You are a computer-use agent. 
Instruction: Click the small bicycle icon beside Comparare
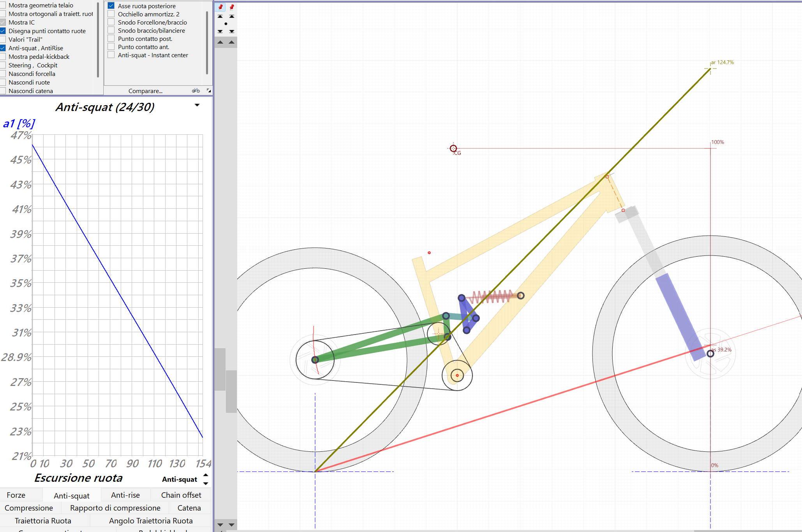(x=196, y=91)
